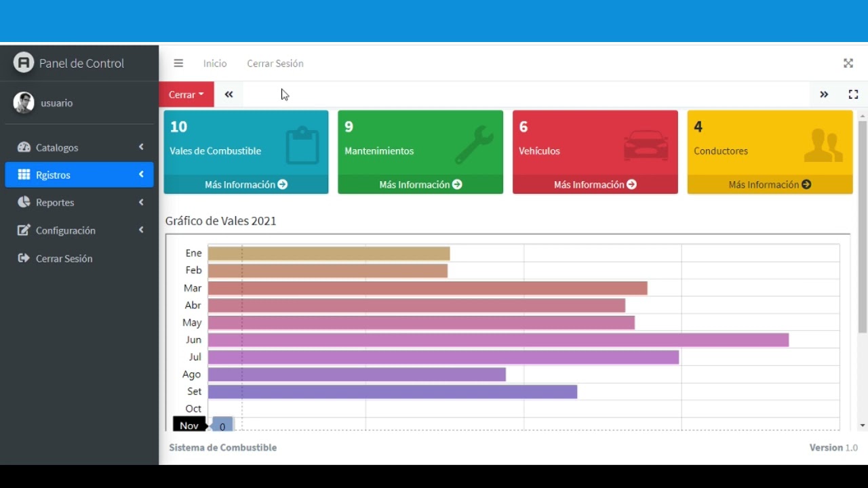Click the clipboard icon on Vales card
Image resolution: width=868 pixels, height=488 pixels.
(x=302, y=146)
